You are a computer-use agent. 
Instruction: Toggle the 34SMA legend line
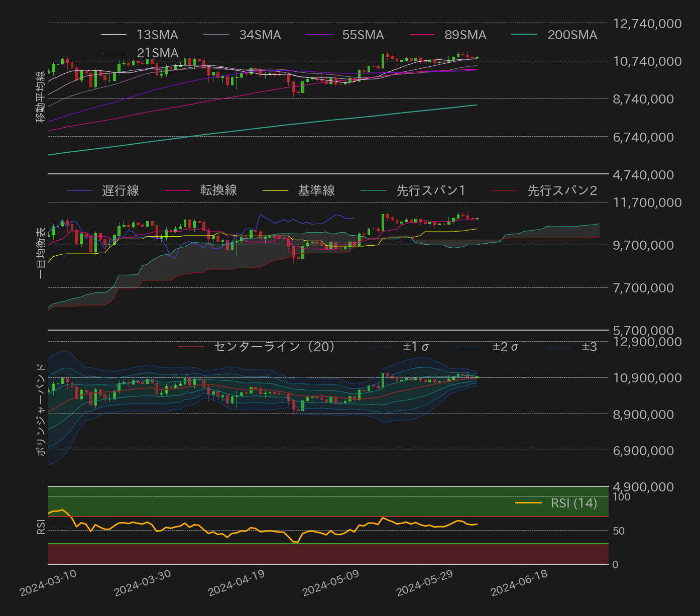tap(259, 35)
